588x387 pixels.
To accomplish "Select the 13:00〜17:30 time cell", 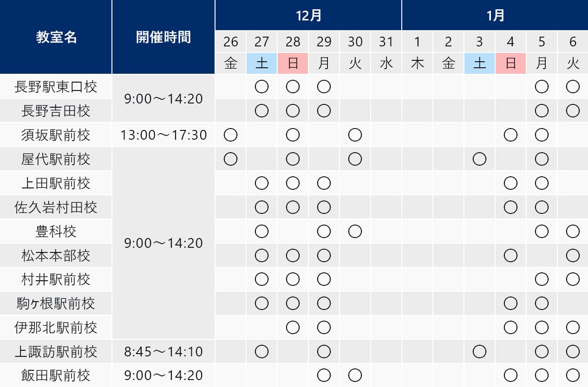I will tap(163, 135).
